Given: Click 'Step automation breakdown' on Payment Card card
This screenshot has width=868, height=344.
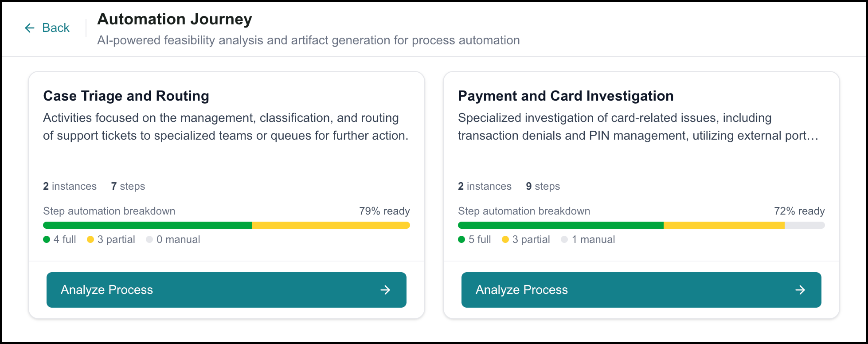Looking at the screenshot, I should (524, 211).
